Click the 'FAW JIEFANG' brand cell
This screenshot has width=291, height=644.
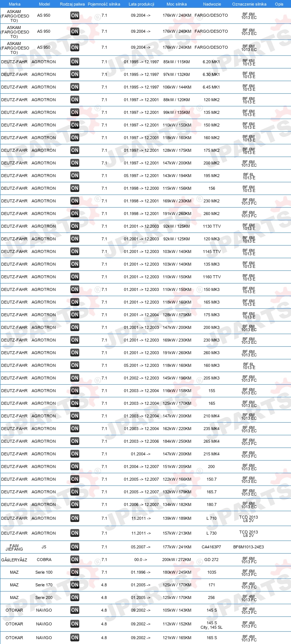[14, 547]
